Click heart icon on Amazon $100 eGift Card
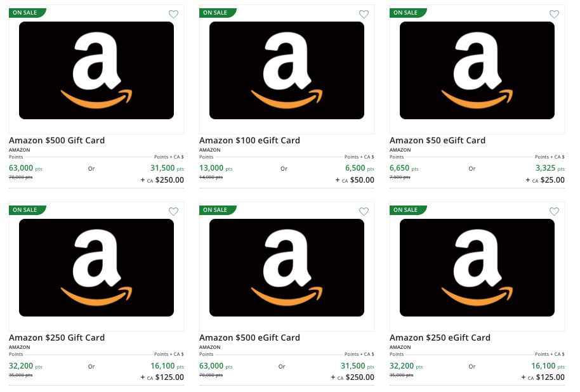The width and height of the screenshot is (580, 392). point(364,15)
